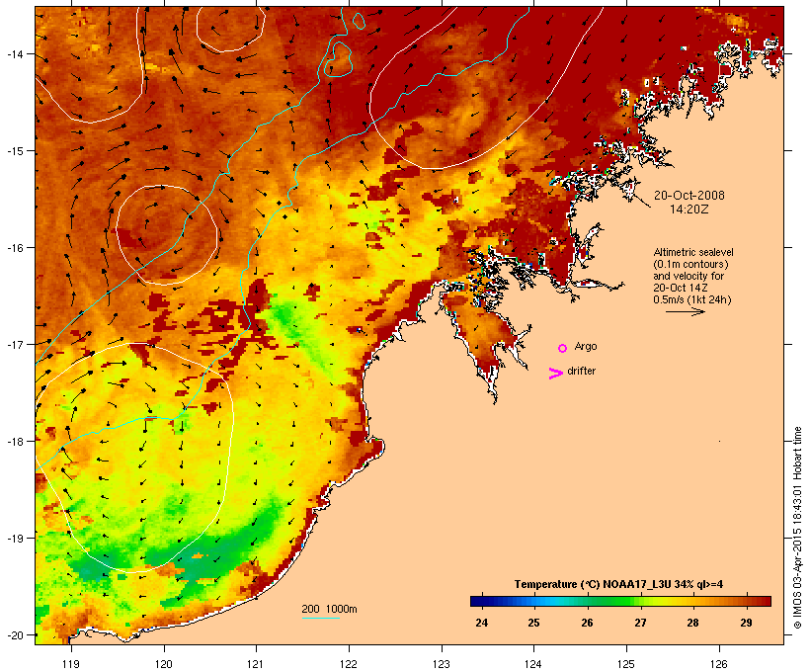
Task: Click the colorbar tick label 28
Action: click(x=692, y=623)
